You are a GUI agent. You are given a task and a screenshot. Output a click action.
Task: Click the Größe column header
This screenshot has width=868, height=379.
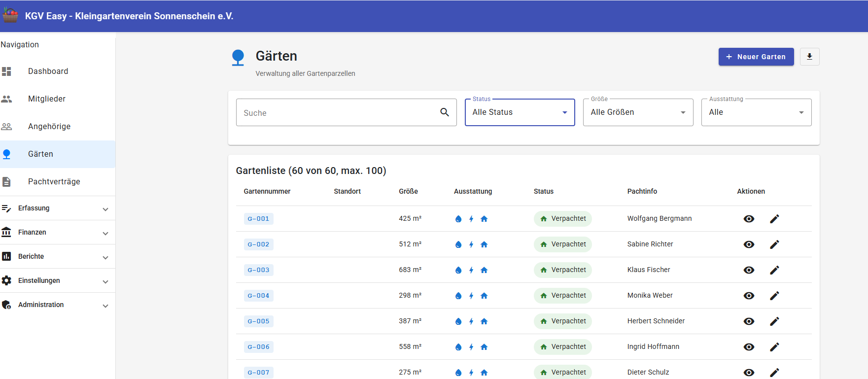click(408, 191)
